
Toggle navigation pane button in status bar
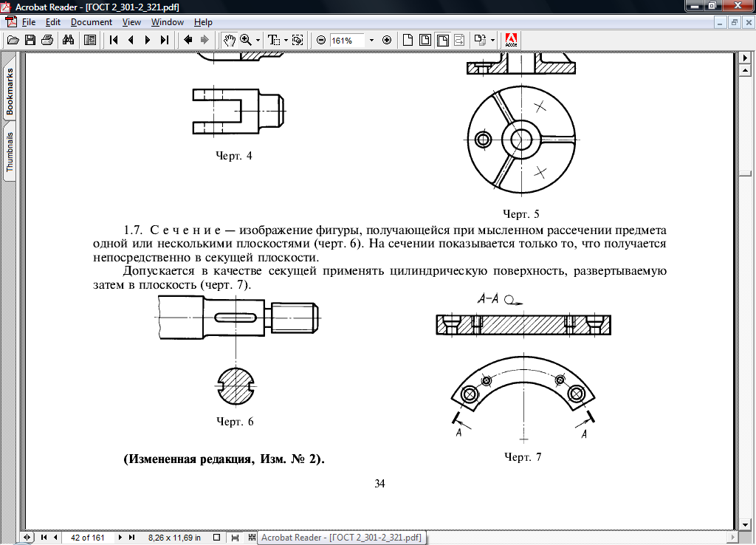pos(27,538)
